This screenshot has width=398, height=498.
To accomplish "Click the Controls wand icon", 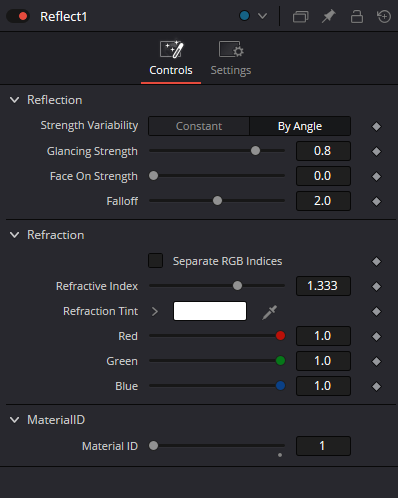I will [x=171, y=49].
